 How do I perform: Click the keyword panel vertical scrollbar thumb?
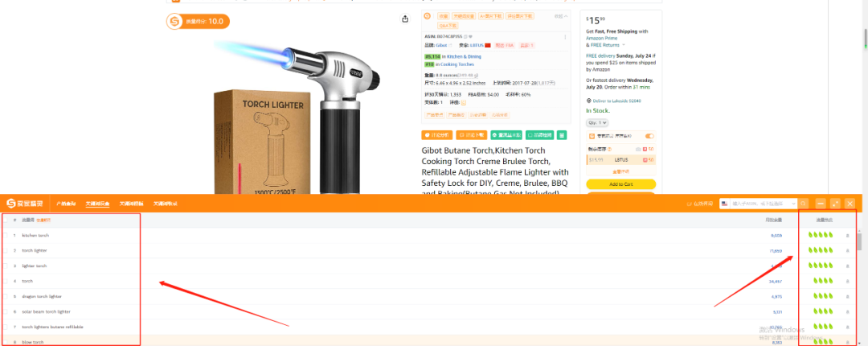point(859,242)
